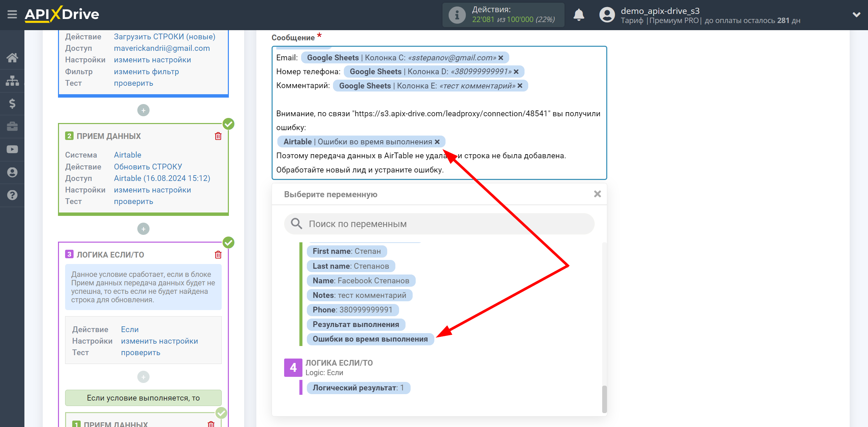
Task: Click изменить фильтр link
Action: [146, 72]
